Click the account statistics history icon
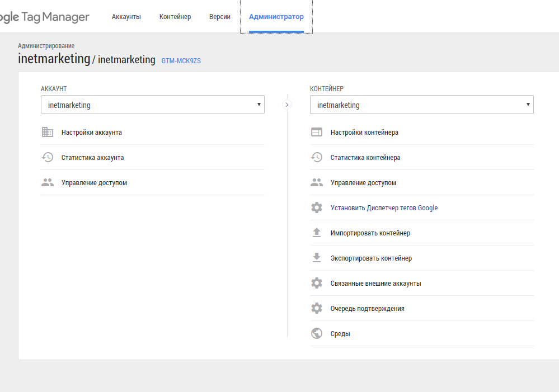Image resolution: width=559 pixels, height=392 pixels. pos(48,157)
